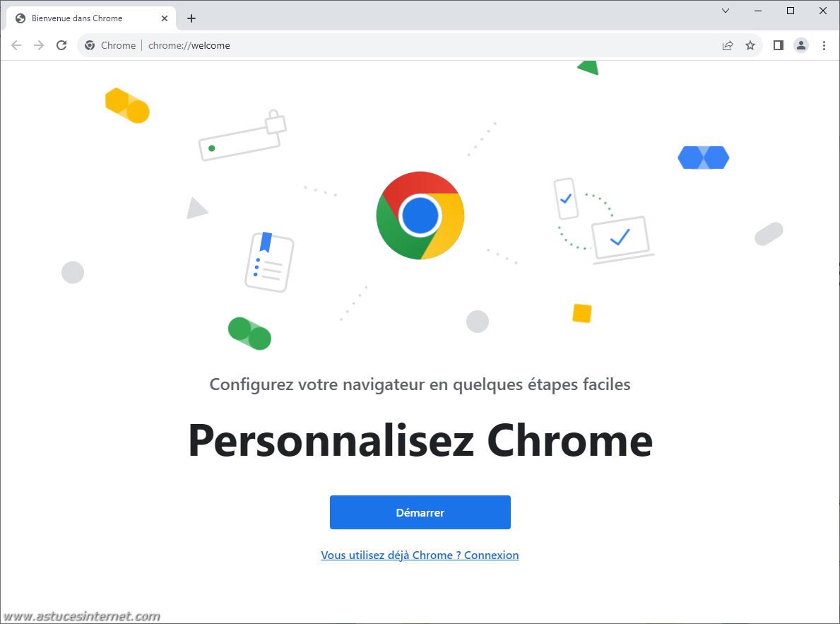This screenshot has width=840, height=624.
Task: Open the side panel icon
Action: tap(779, 45)
